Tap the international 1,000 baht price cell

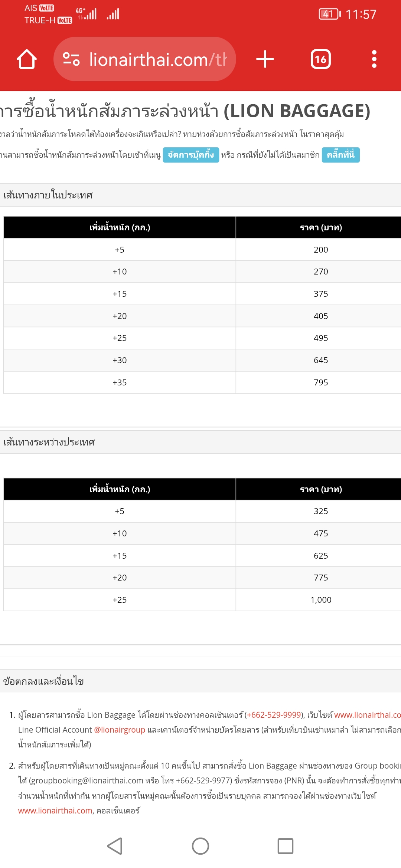[x=321, y=600]
